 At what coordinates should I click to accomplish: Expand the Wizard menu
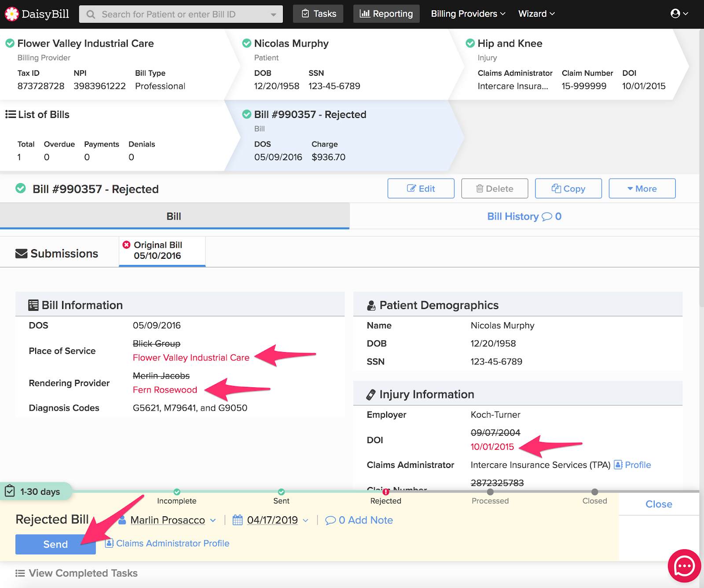click(x=536, y=14)
